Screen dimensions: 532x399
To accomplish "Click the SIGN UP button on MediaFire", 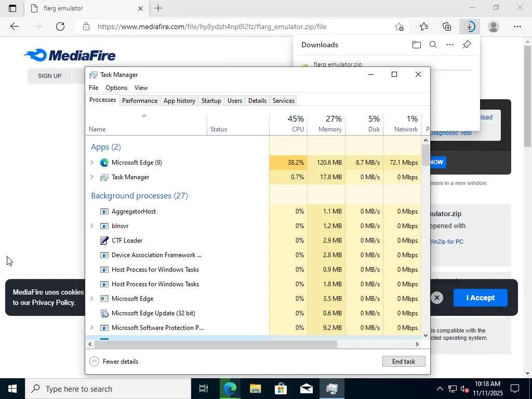I will pos(49,76).
